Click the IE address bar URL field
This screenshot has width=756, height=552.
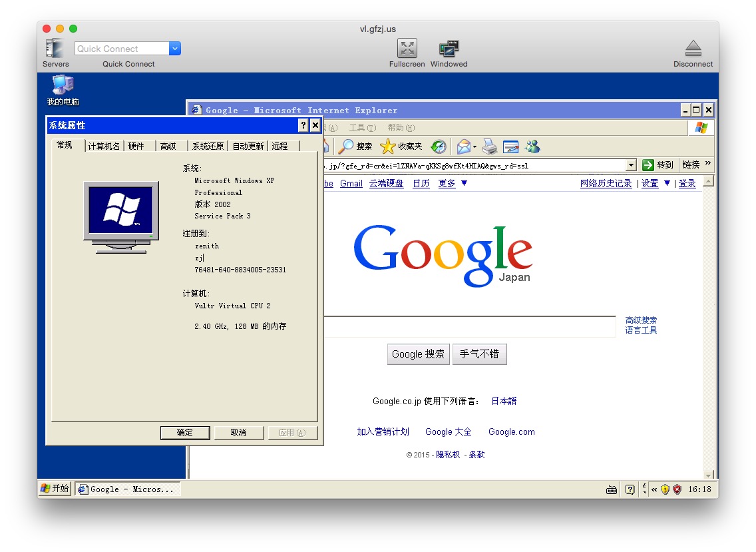click(475, 166)
